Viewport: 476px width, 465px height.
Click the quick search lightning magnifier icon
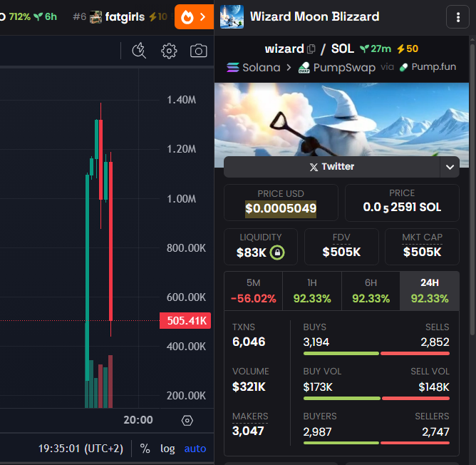139,51
